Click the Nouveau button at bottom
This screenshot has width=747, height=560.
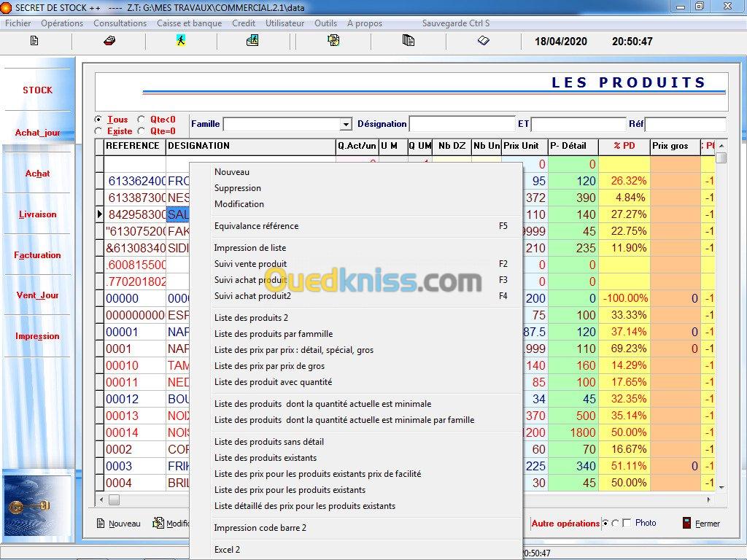(119, 524)
